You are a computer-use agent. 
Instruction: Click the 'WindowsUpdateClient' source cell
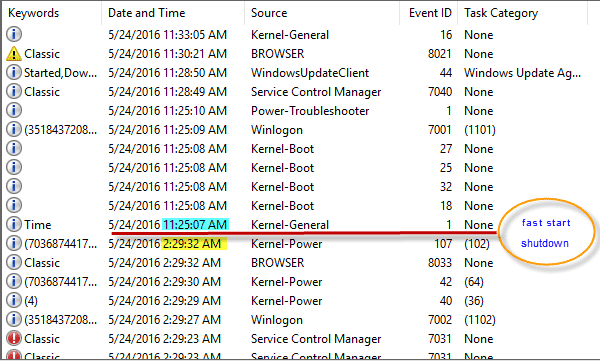pyautogui.click(x=310, y=73)
